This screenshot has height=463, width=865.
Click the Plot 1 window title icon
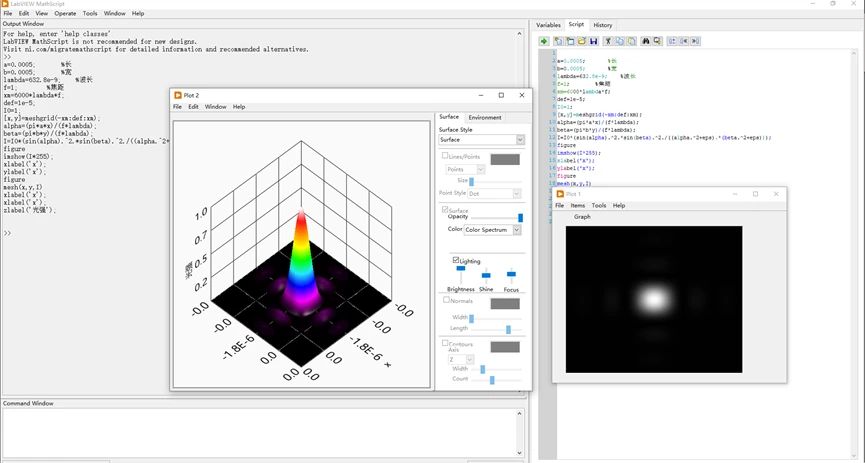coord(560,194)
